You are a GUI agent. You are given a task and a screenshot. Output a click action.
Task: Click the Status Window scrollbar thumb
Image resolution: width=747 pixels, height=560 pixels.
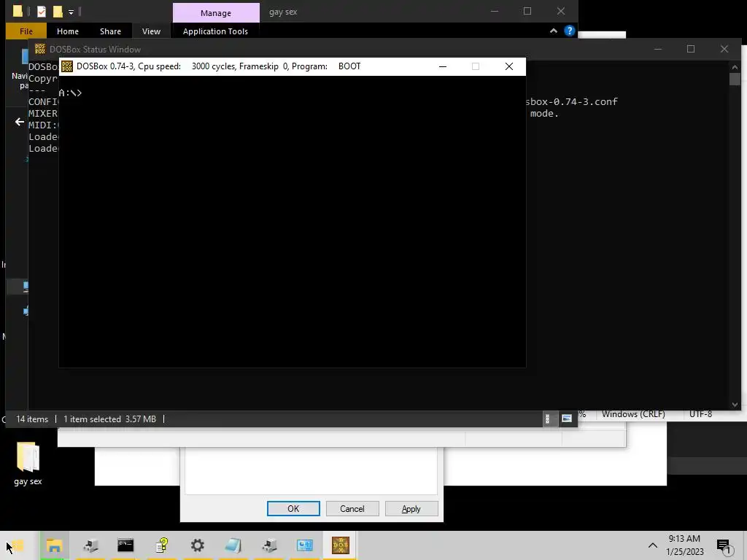click(x=735, y=79)
